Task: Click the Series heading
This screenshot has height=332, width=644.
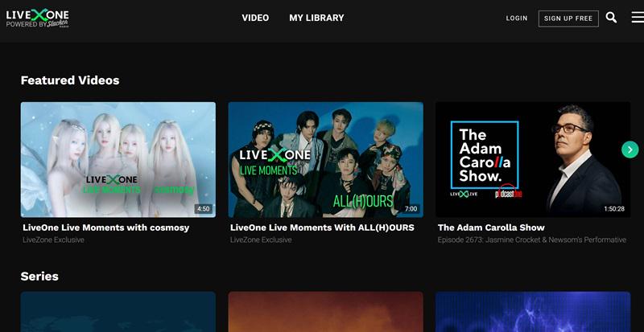Action: coord(39,277)
